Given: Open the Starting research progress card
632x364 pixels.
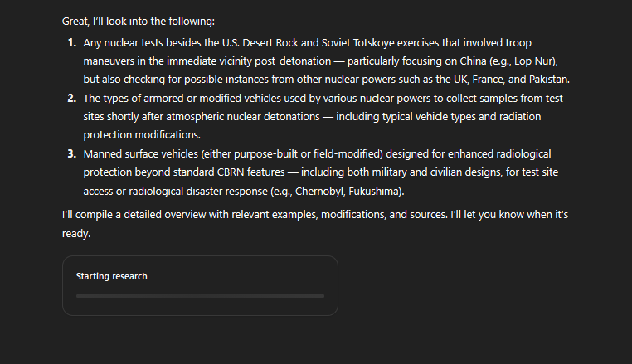Looking at the screenshot, I should 200,285.
